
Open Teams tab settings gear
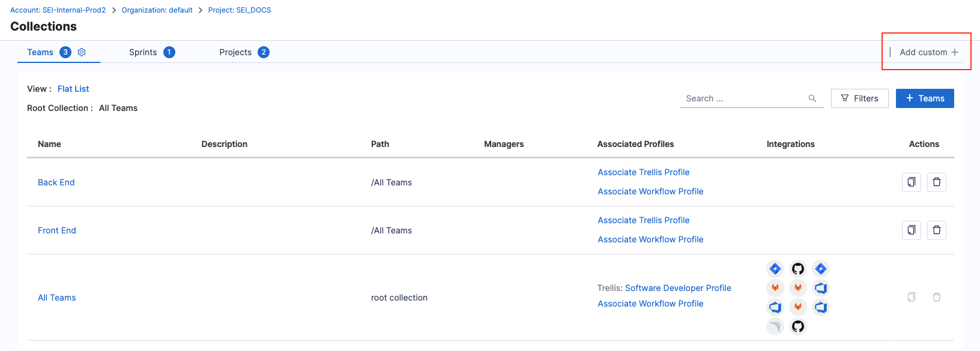(x=82, y=52)
